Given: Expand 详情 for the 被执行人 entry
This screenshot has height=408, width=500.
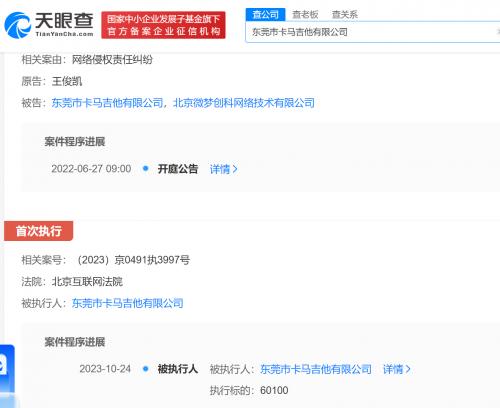Looking at the screenshot, I should coord(393,369).
